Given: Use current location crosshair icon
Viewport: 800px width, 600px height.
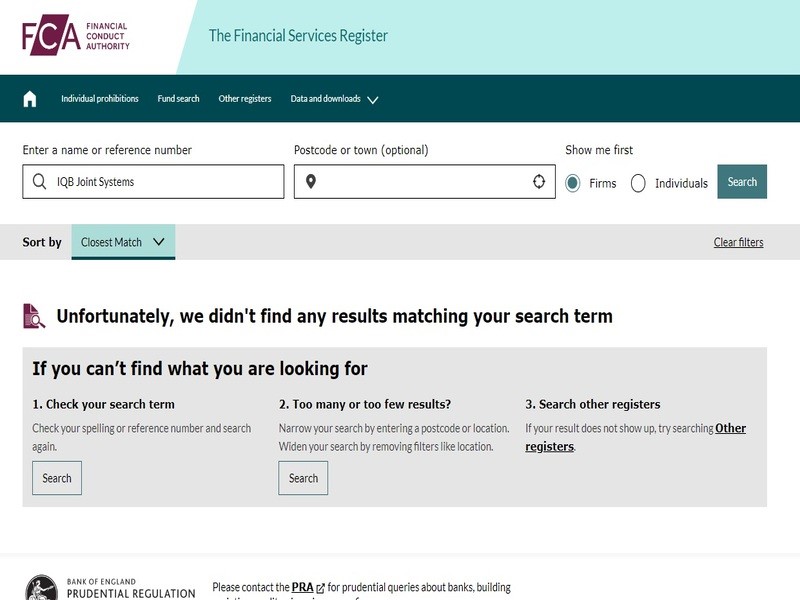Looking at the screenshot, I should click(x=539, y=182).
